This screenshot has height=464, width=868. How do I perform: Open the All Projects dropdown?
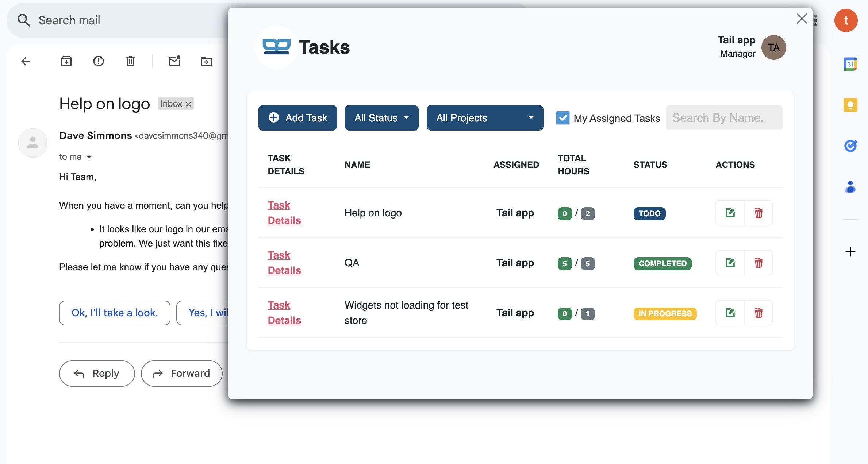485,118
